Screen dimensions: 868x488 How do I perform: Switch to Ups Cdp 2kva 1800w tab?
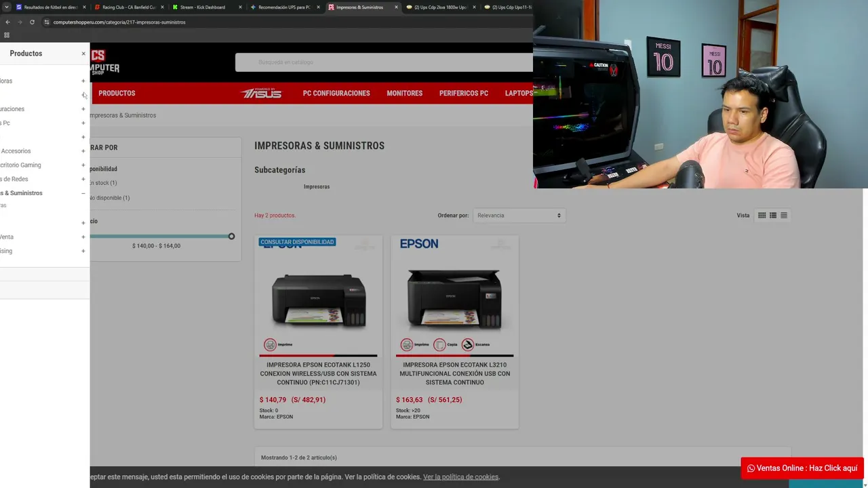(x=441, y=7)
